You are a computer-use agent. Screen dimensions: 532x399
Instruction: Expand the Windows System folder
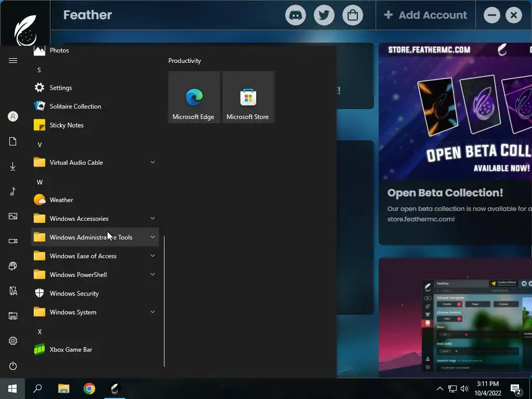tap(95, 312)
